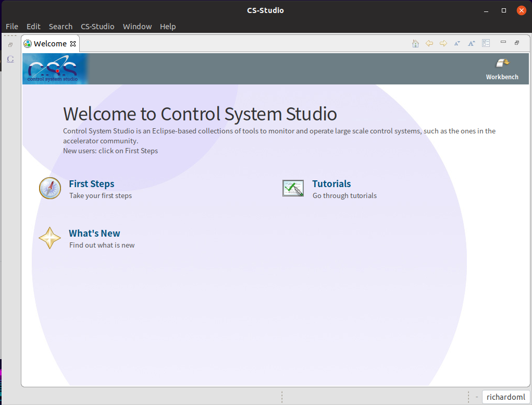Click the CS-Studio logo in the banner

pos(54,68)
